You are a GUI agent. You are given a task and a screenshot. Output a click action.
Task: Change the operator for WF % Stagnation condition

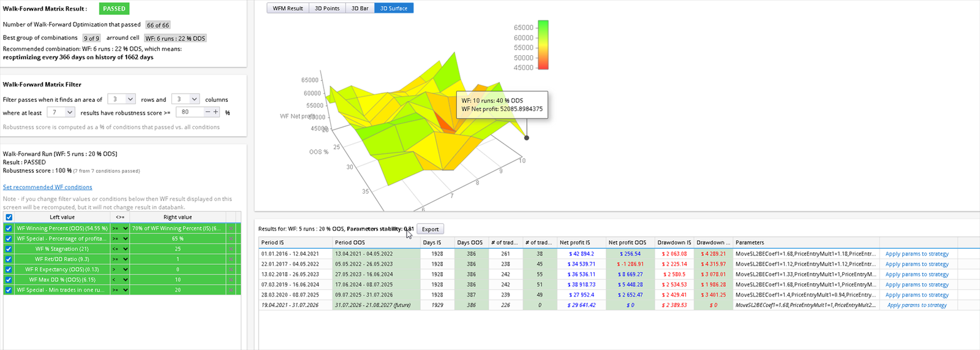tap(120, 249)
